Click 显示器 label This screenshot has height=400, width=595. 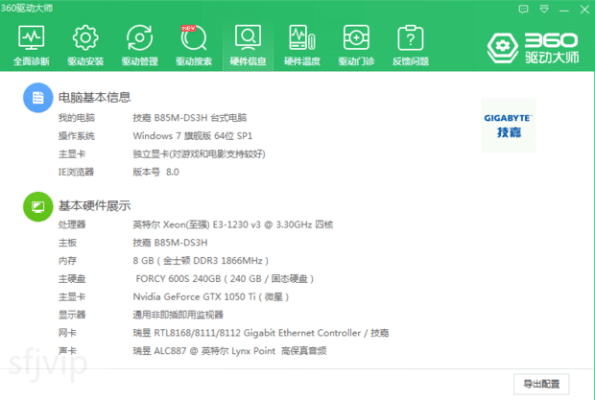click(72, 315)
